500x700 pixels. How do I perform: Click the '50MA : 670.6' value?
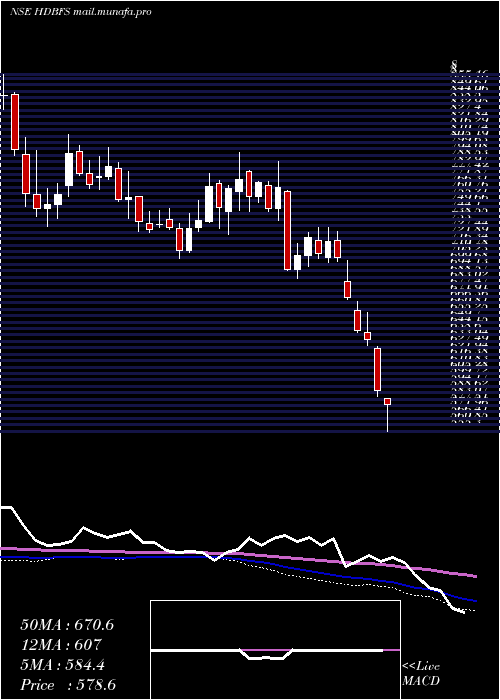pos(67,625)
